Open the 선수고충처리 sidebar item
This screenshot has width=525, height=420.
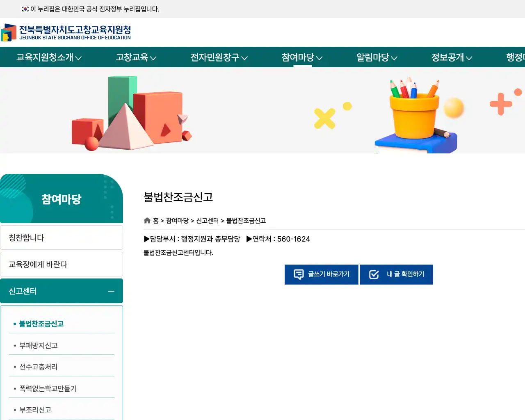(38, 366)
